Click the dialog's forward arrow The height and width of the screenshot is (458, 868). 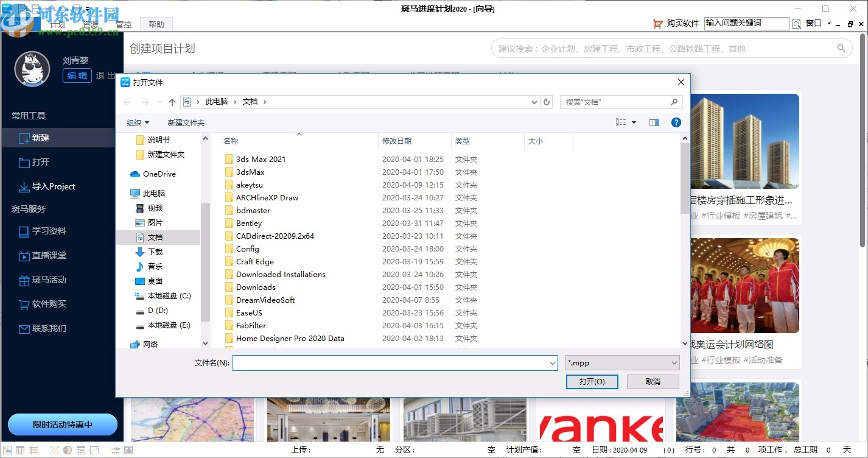click(x=145, y=102)
